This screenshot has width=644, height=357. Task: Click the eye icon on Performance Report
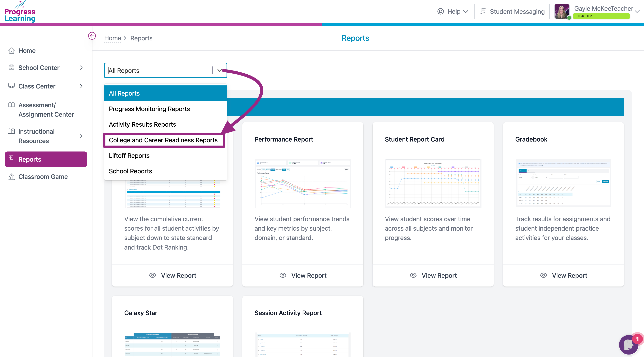coord(283,275)
